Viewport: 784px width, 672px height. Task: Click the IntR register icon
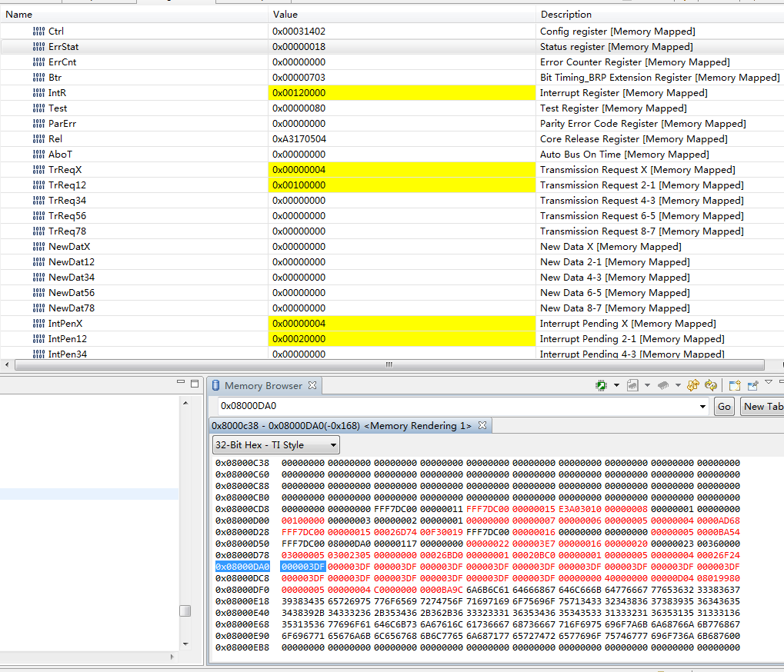pyautogui.click(x=39, y=93)
